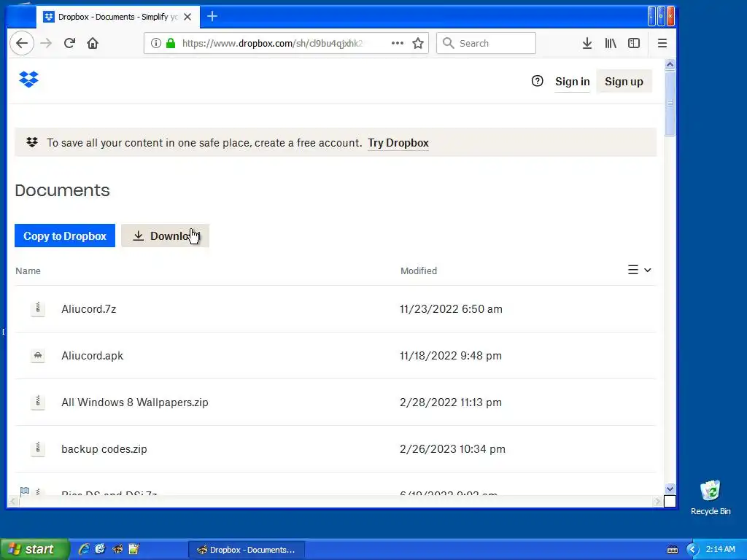Click the Documents folder heading

pos(63,190)
